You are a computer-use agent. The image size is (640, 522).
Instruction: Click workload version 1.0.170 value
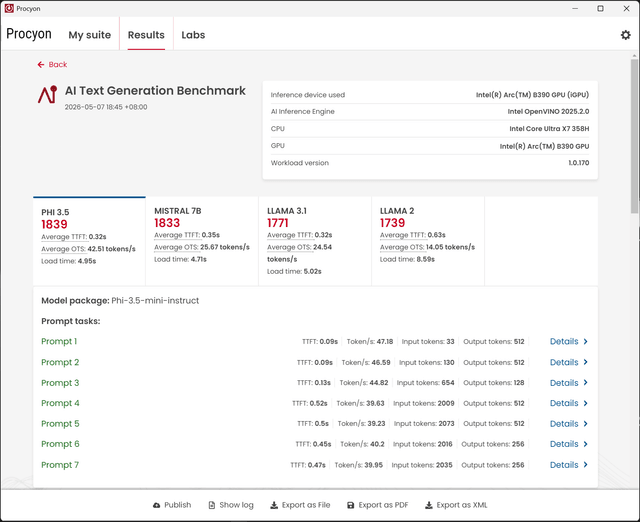(579, 163)
